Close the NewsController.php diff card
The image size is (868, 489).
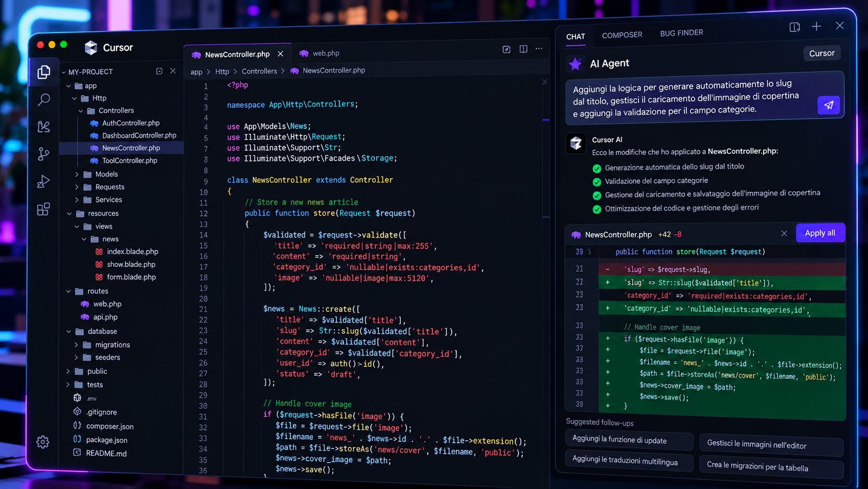(784, 233)
